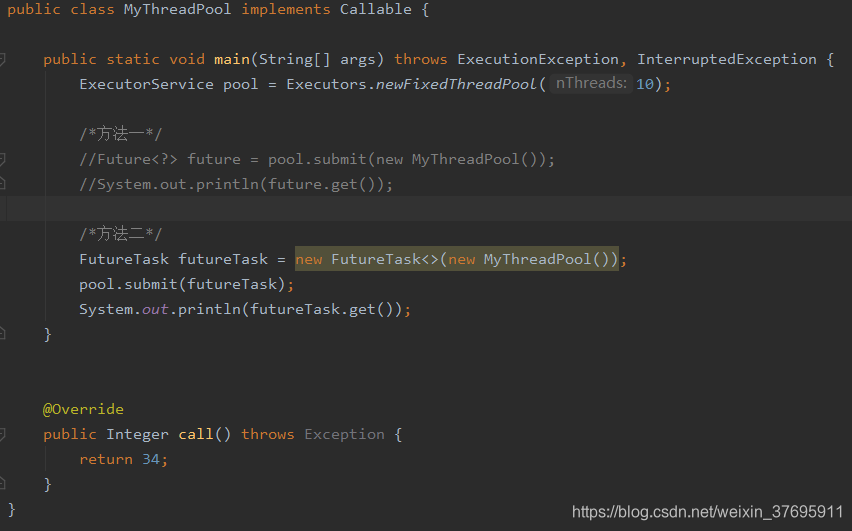Click the 'Callable' interface name
This screenshot has width=852, height=531.
pyautogui.click(x=375, y=9)
